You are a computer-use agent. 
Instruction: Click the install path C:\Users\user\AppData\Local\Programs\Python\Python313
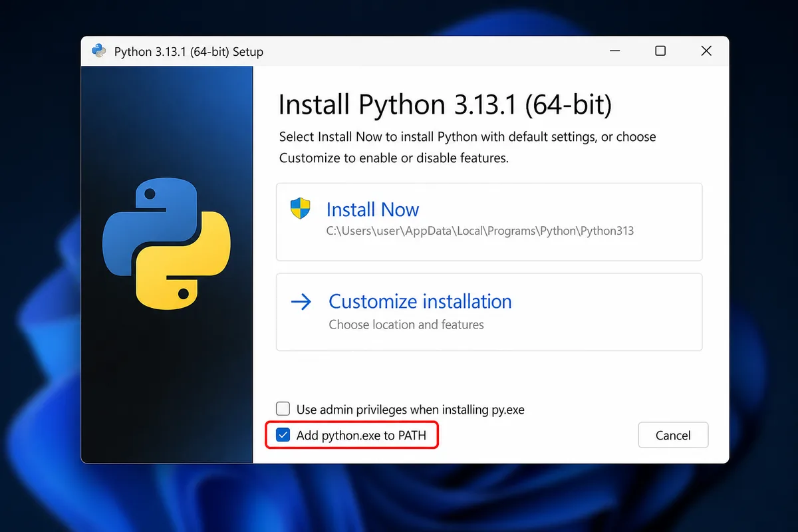point(479,231)
